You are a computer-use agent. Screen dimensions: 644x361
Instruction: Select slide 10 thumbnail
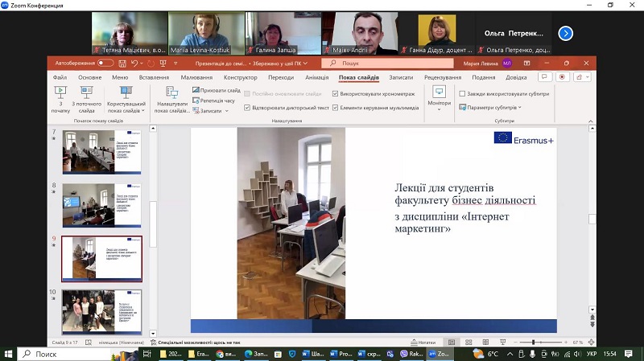point(101,310)
